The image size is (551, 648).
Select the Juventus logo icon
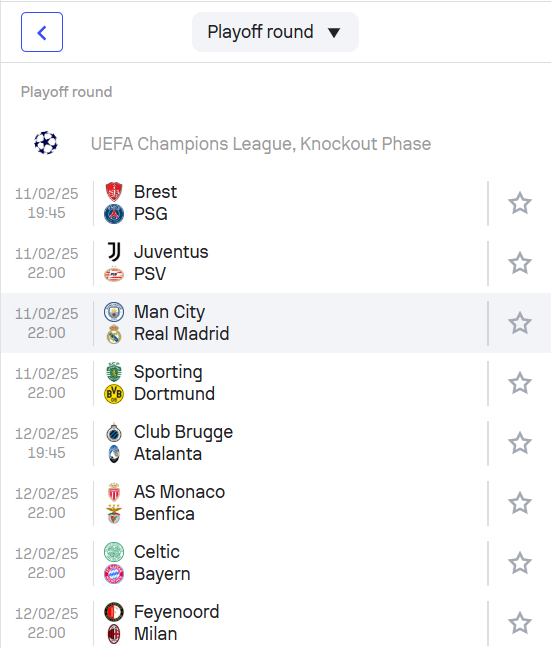coord(114,252)
